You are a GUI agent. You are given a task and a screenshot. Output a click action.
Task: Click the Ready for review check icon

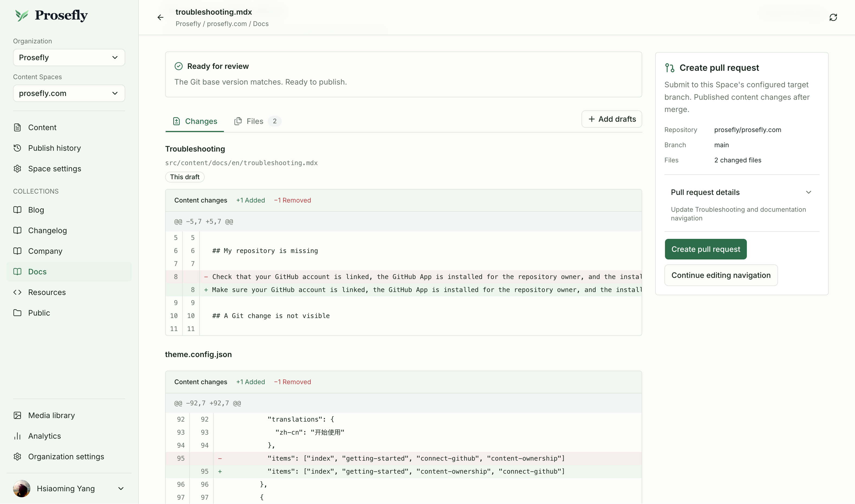(179, 66)
